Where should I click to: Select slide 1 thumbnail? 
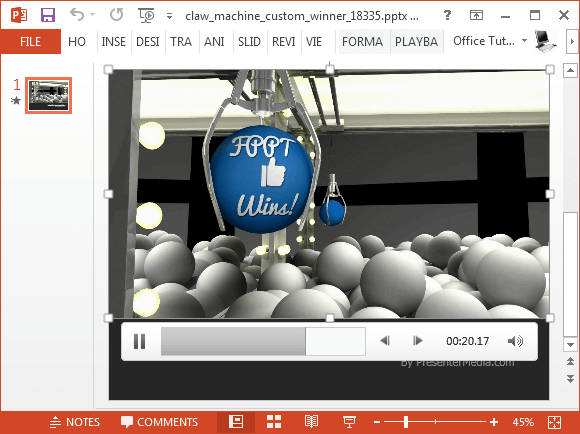tap(48, 95)
